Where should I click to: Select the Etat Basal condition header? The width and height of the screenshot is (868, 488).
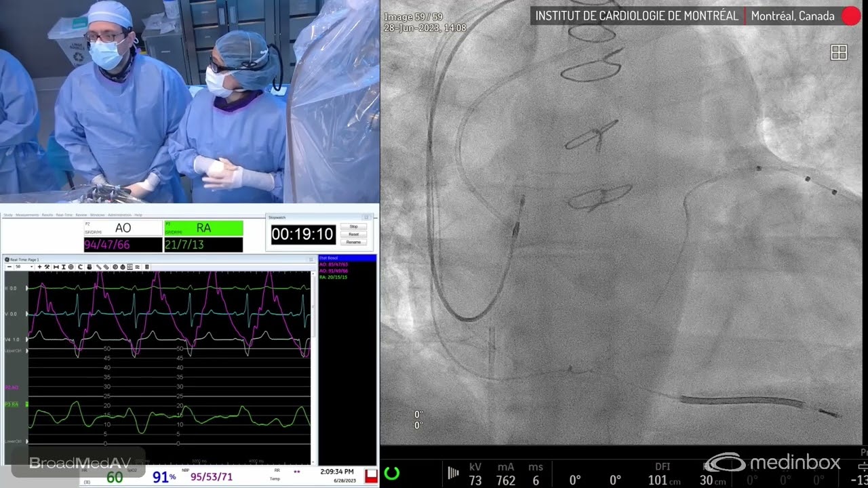pos(347,258)
